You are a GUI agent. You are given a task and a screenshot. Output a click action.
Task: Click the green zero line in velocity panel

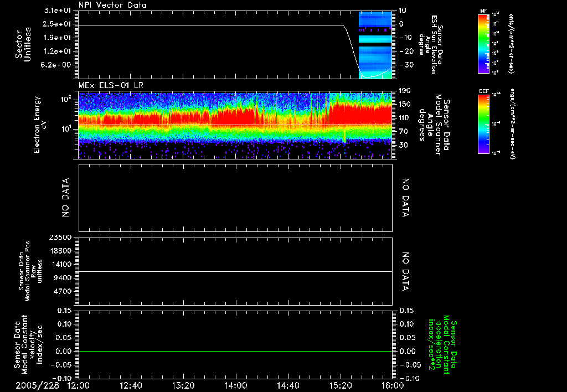coord(235,351)
